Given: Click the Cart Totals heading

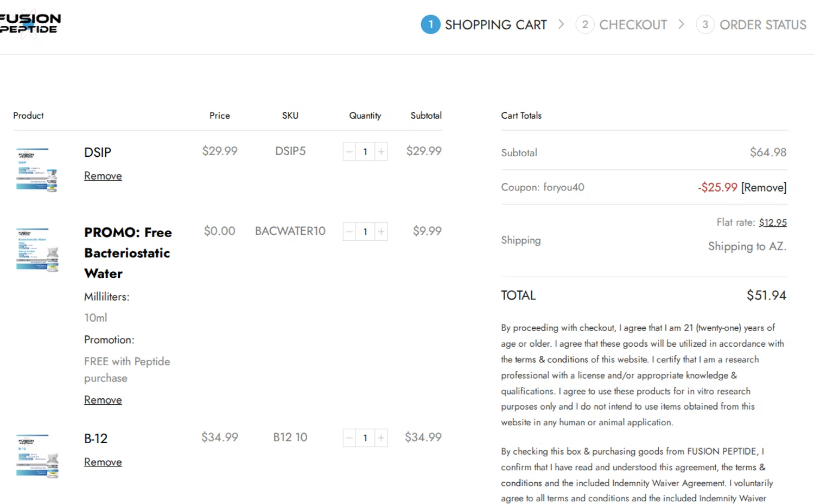Looking at the screenshot, I should tap(521, 116).
